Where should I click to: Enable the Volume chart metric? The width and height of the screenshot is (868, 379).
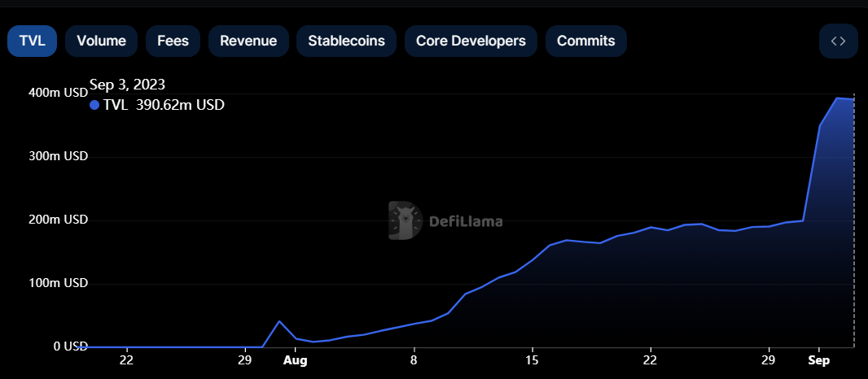[101, 41]
